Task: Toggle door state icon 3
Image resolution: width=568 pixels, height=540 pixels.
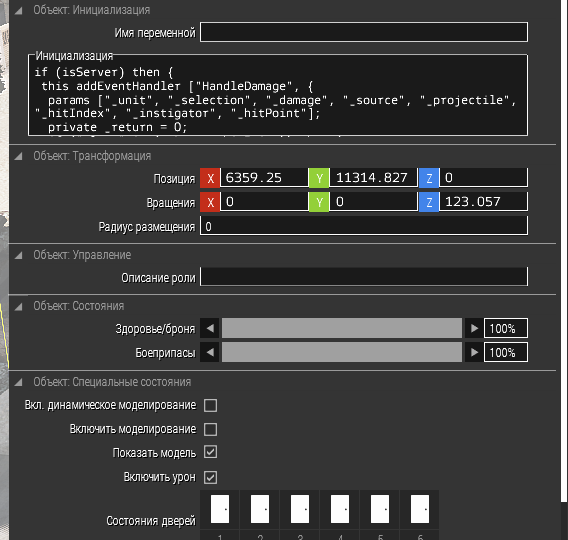Action: click(300, 509)
